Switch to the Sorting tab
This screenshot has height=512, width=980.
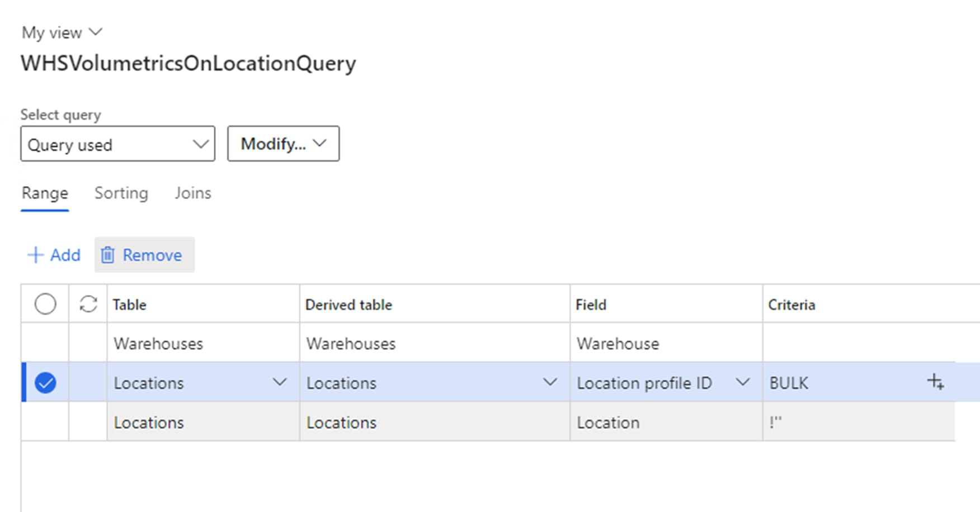pos(121,193)
